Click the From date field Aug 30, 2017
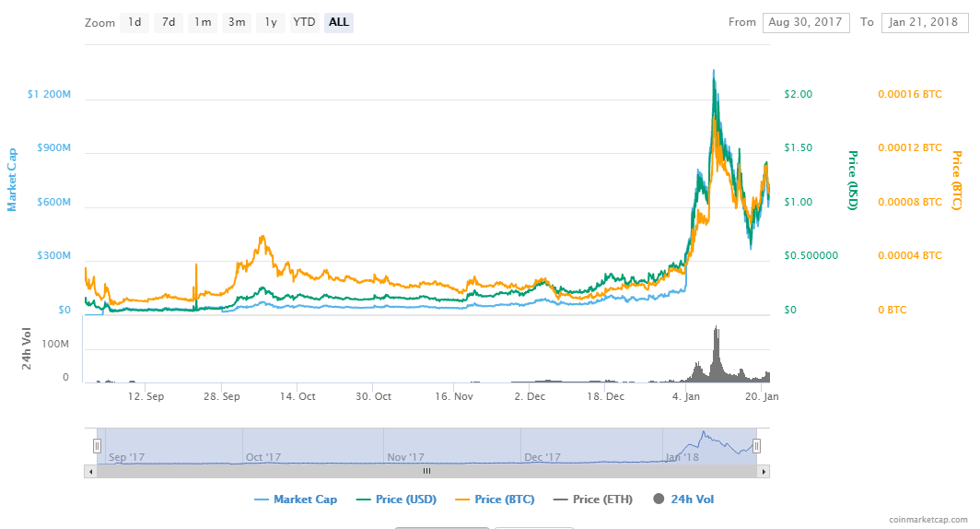 (806, 22)
